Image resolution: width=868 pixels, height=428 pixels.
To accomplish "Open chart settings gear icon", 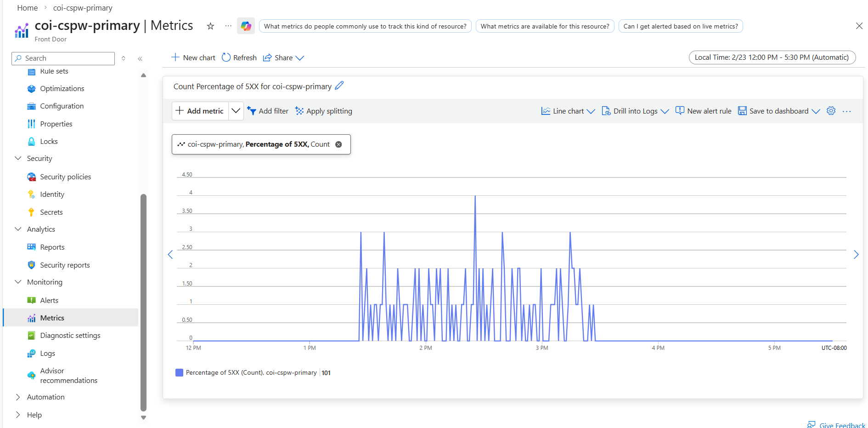I will (x=831, y=111).
